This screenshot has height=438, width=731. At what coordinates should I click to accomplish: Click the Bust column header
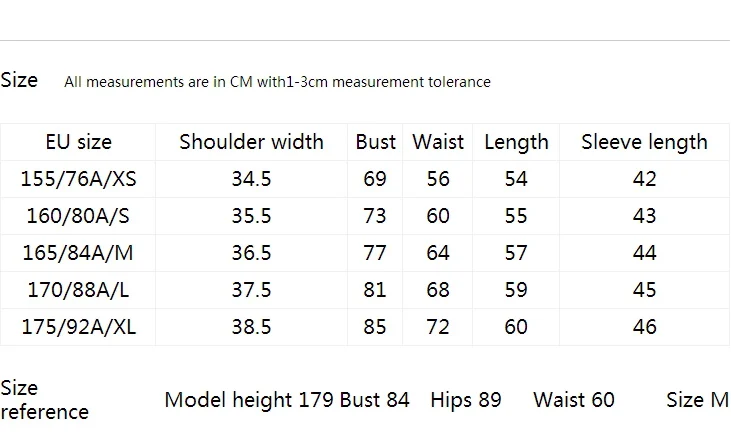pos(375,142)
